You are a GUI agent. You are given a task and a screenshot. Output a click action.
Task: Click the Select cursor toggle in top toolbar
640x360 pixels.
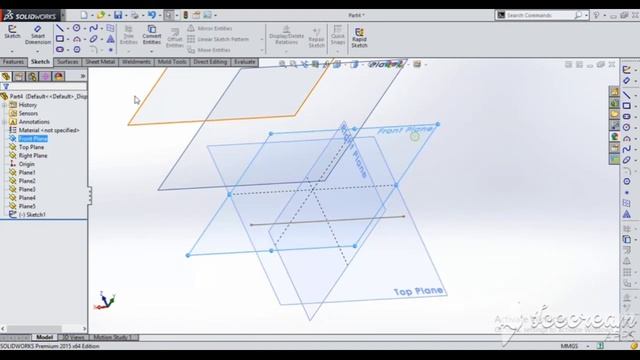click(x=169, y=15)
